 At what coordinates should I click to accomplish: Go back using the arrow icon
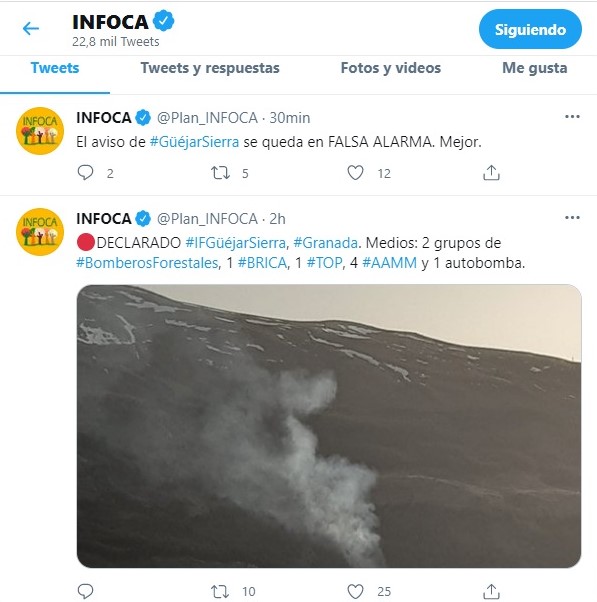pyautogui.click(x=31, y=29)
